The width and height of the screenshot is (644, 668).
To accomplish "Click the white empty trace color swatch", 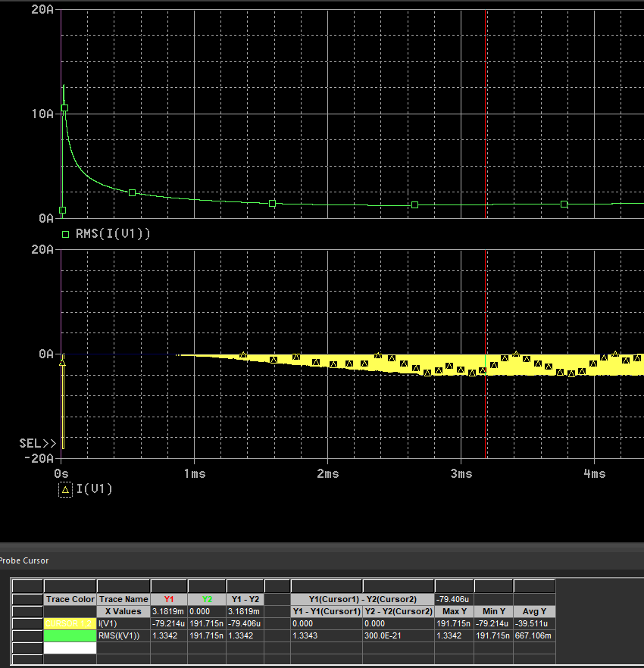I will coord(70,648).
